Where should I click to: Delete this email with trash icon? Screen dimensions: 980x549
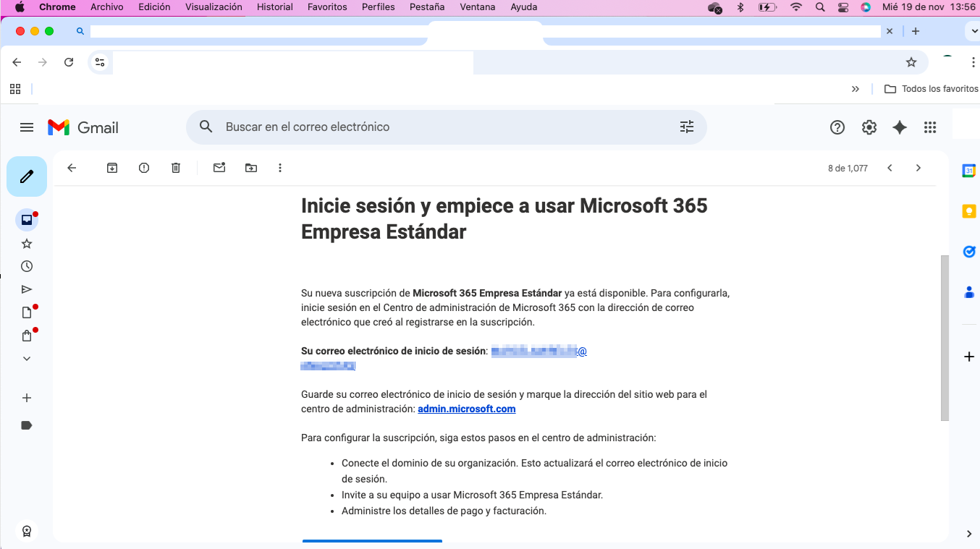pos(176,168)
